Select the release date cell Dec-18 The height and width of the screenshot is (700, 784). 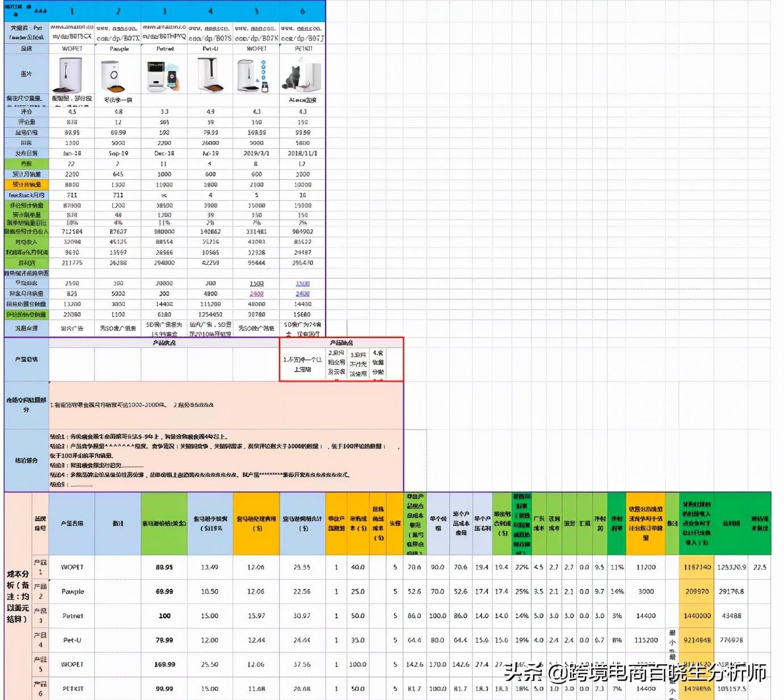165,153
